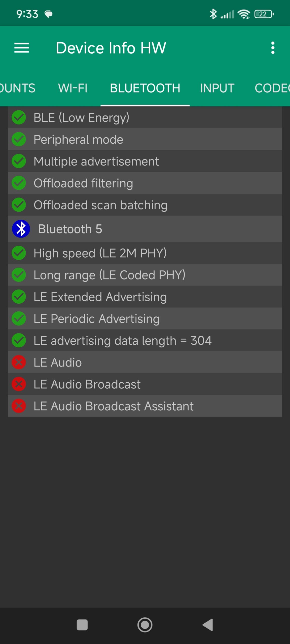Tap the Multiple advertisement row label
The image size is (290, 644).
point(96,161)
